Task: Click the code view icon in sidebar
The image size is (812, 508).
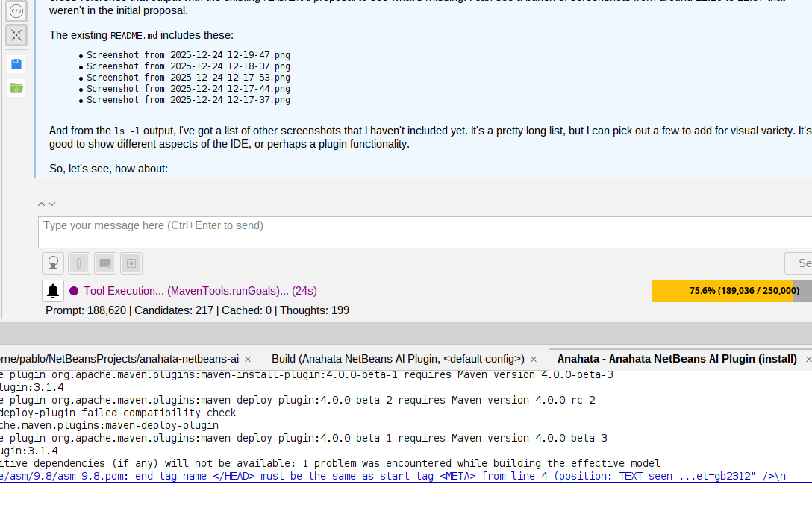Action: coord(16,11)
